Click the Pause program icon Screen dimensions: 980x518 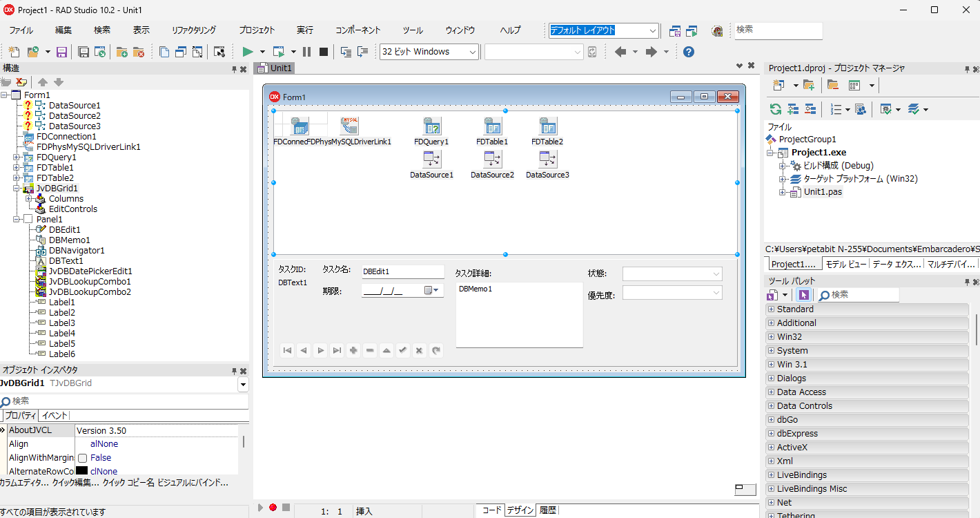(x=306, y=52)
